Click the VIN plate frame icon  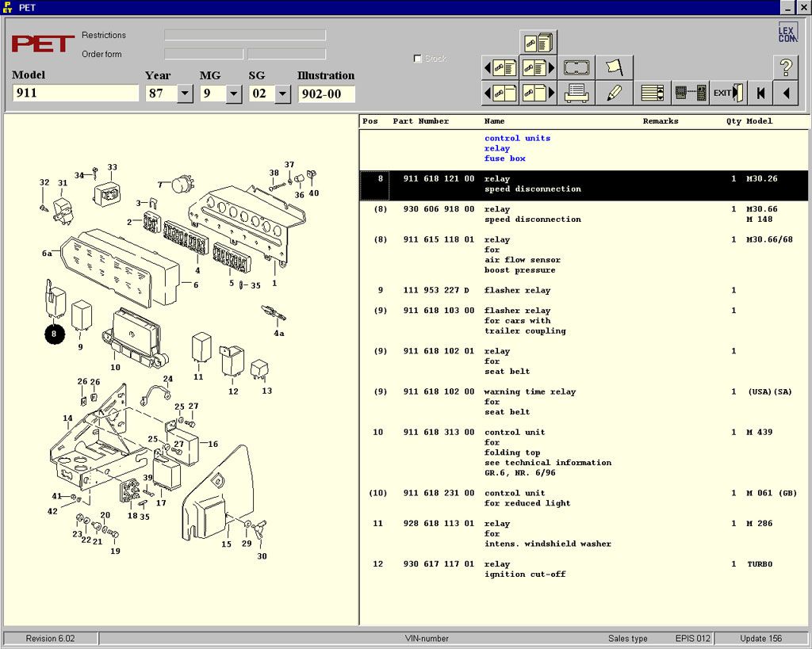[x=576, y=67]
